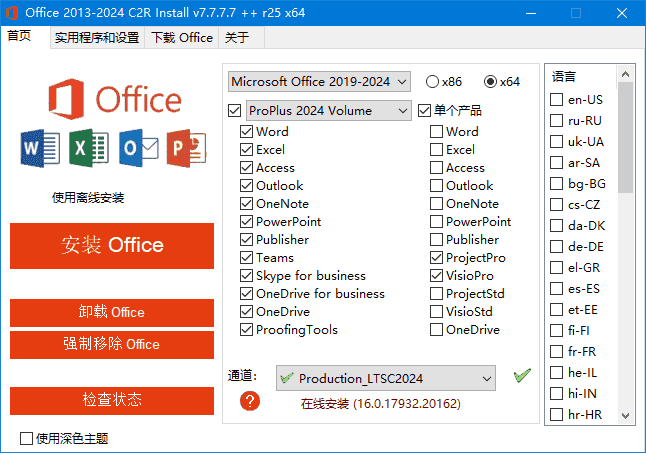Click the green Excel icon
Screen dimensions: 646x453
(x=88, y=148)
